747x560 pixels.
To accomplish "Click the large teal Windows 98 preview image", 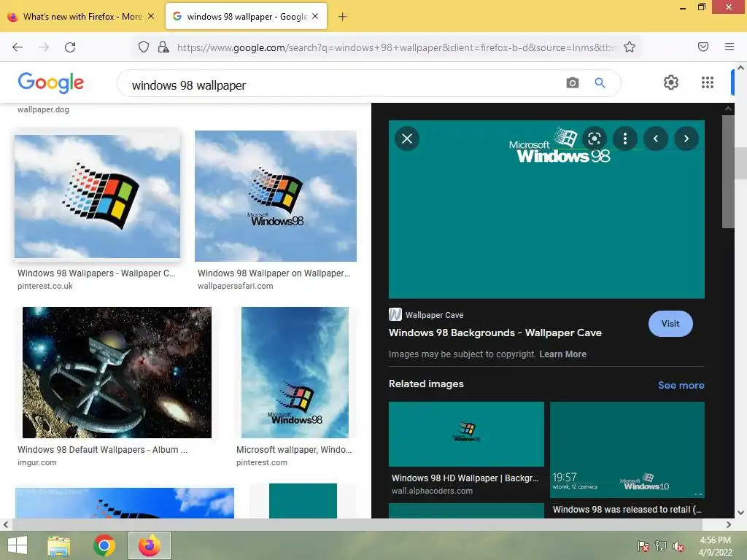I will [x=546, y=209].
